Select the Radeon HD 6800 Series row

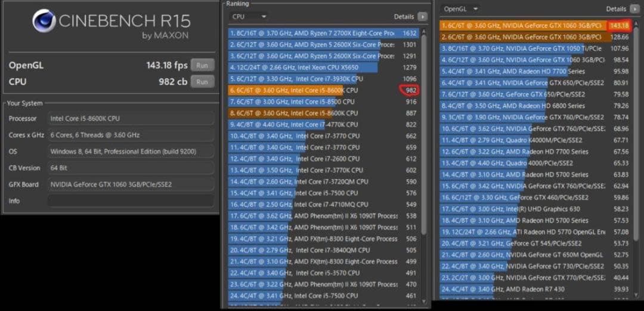535,106
